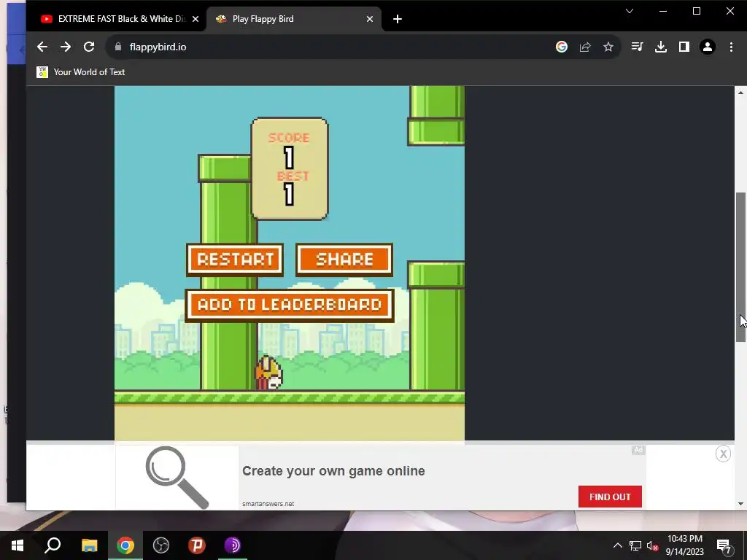This screenshot has height=560, width=747.
Task: Click the smartanswers.net ad source text
Action: coord(268,504)
